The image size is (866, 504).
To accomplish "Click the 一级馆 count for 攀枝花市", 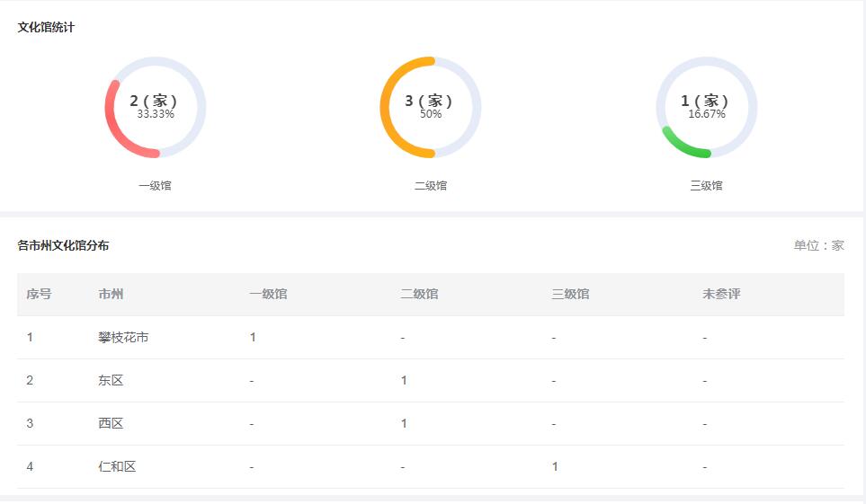I will coord(253,337).
